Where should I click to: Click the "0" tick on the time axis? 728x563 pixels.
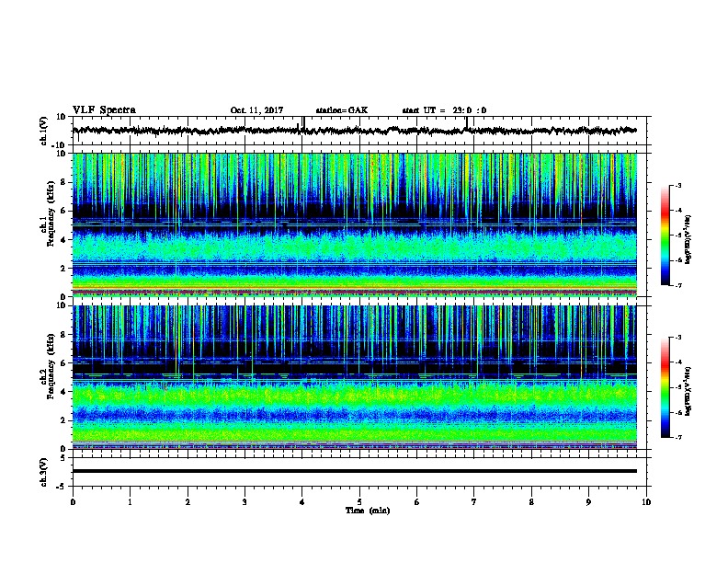pos(73,502)
